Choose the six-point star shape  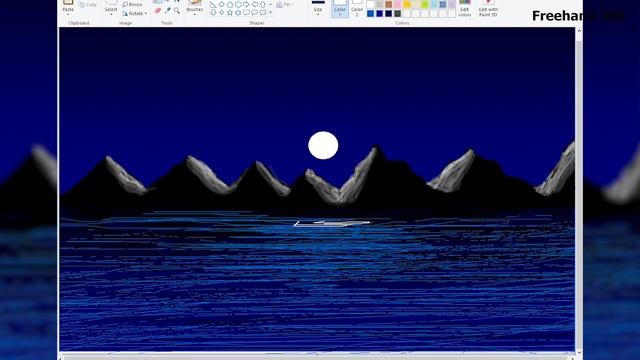point(238,13)
